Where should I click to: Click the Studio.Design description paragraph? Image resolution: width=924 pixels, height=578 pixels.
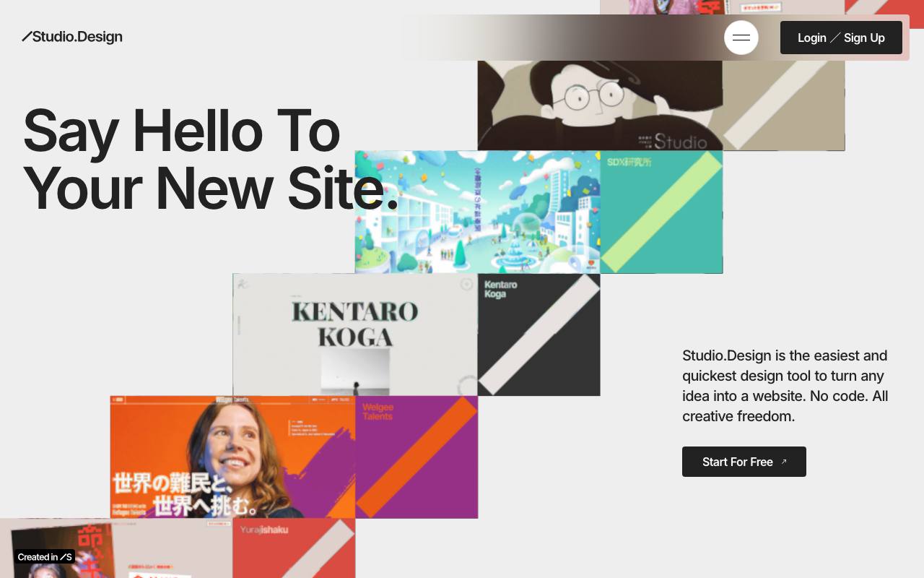785,386
